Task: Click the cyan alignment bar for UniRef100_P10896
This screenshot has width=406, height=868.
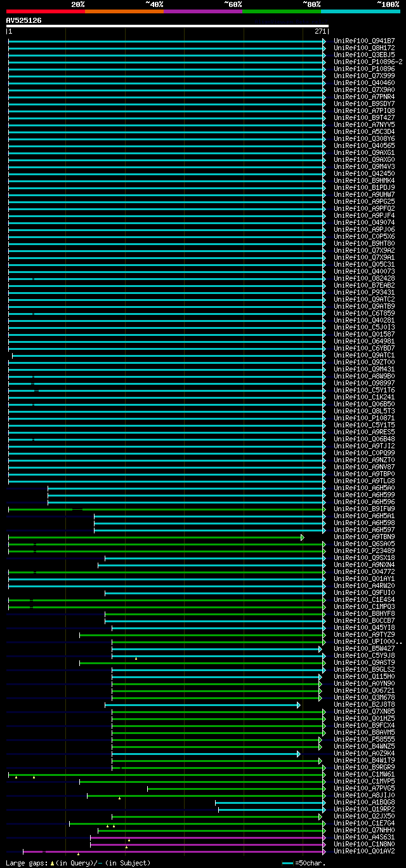Action: [167, 69]
